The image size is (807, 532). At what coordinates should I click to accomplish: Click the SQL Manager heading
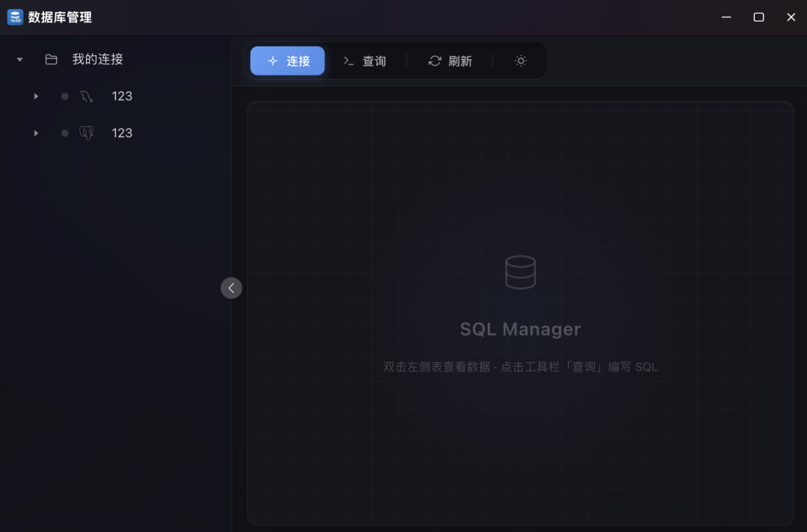click(x=520, y=330)
